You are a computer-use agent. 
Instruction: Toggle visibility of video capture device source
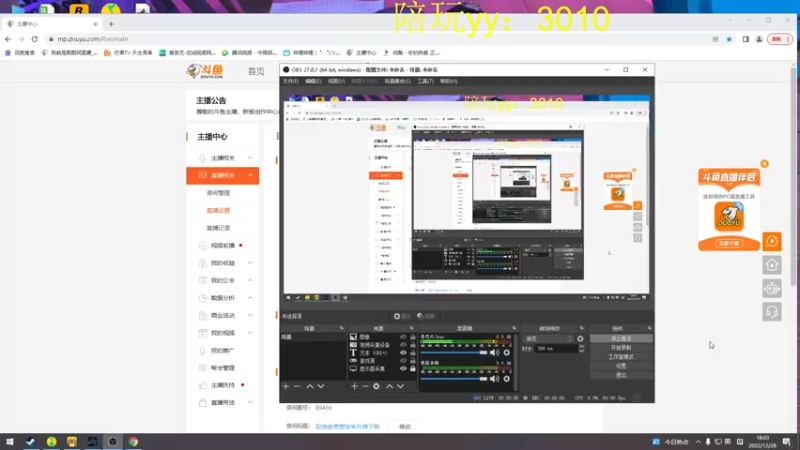(x=403, y=345)
